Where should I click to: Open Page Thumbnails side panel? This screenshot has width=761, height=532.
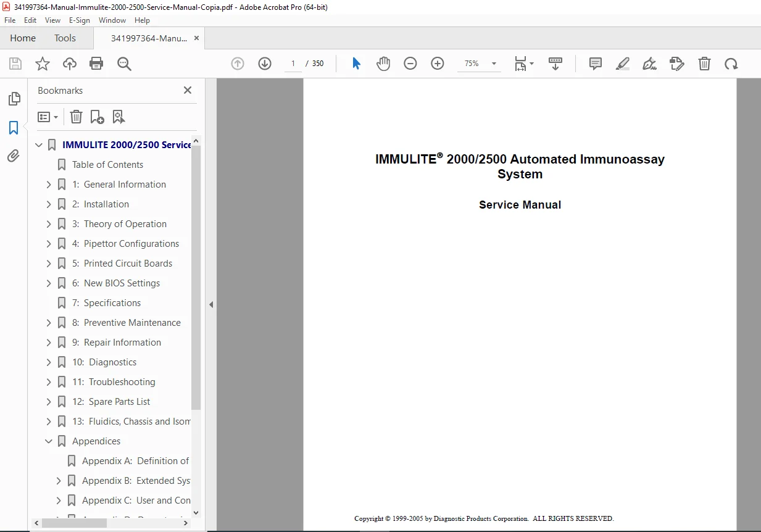pyautogui.click(x=14, y=99)
